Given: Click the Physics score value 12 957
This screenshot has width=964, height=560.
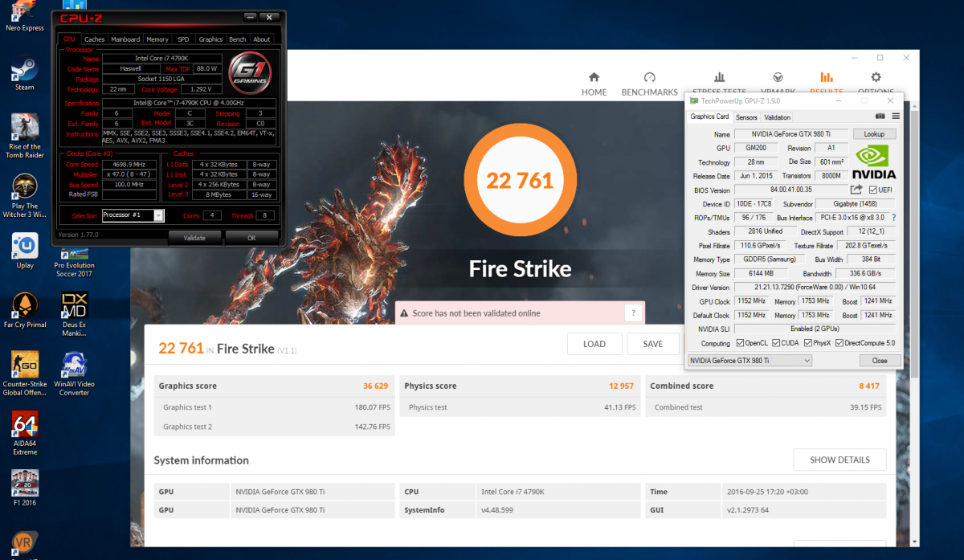Looking at the screenshot, I should coord(621,386).
